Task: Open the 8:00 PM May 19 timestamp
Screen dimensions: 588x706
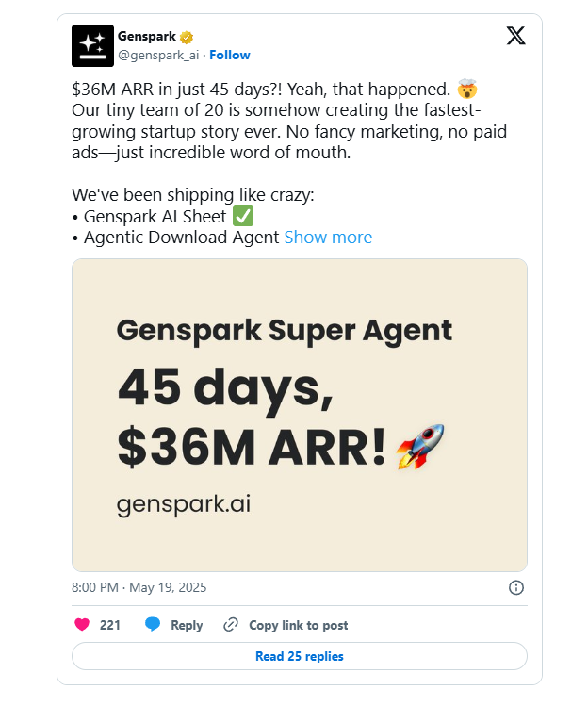Action: [x=139, y=587]
